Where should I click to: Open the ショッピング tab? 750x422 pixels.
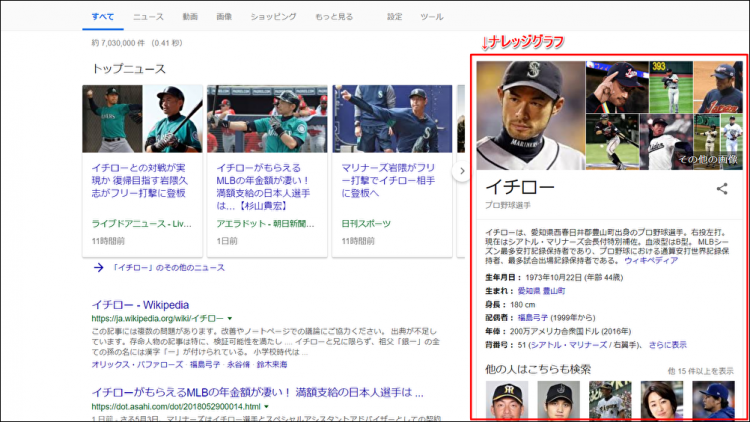pos(273,17)
